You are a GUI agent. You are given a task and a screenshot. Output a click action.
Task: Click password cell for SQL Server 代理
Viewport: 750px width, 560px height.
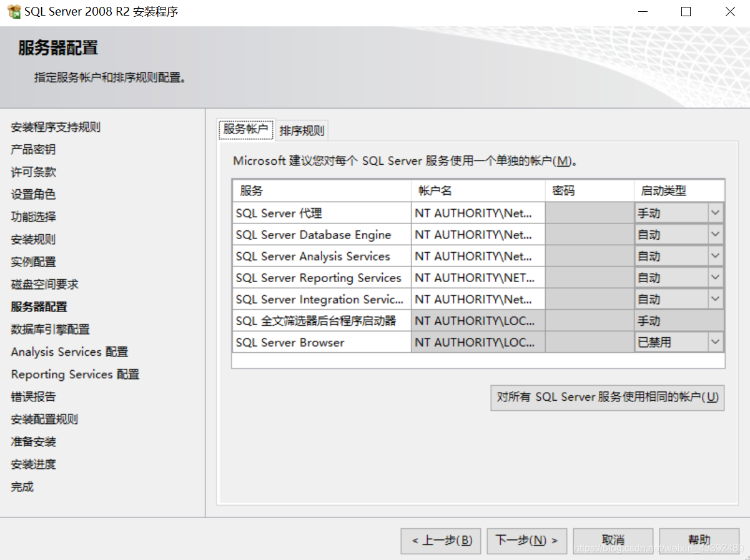[590, 213]
